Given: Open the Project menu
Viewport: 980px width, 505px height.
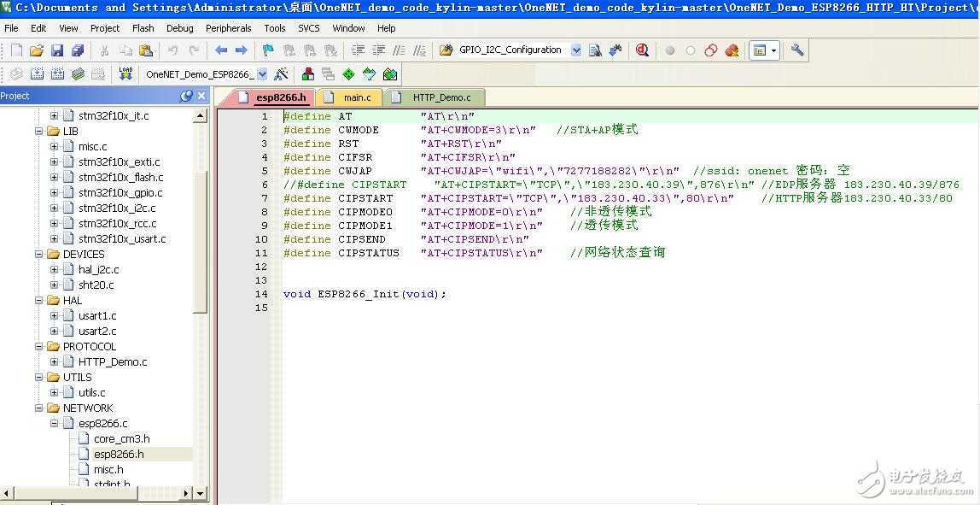Looking at the screenshot, I should [x=105, y=28].
